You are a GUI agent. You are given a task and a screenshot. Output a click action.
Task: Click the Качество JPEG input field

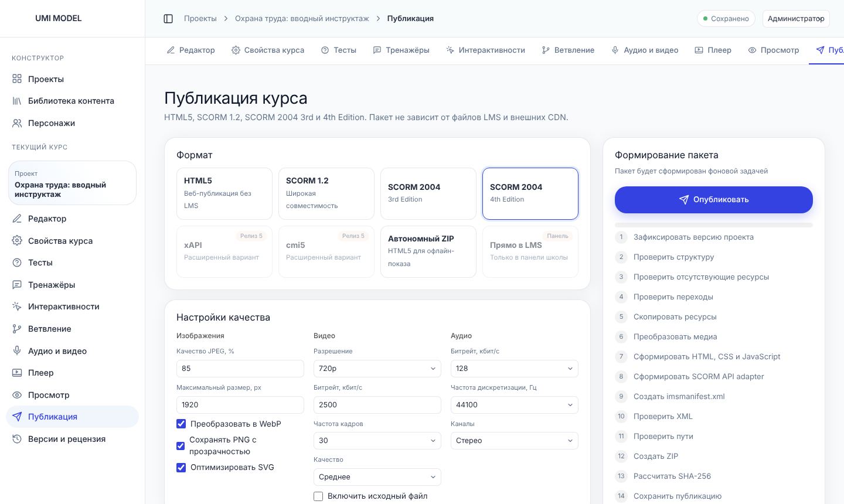[x=240, y=369]
